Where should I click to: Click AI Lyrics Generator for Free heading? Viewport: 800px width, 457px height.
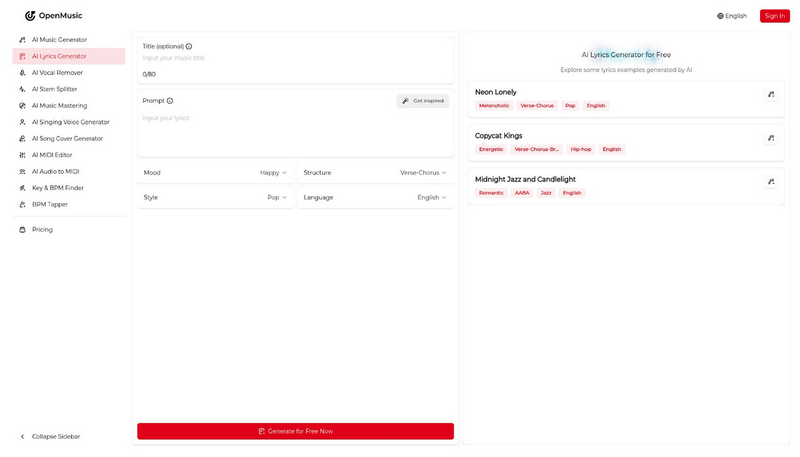(626, 55)
